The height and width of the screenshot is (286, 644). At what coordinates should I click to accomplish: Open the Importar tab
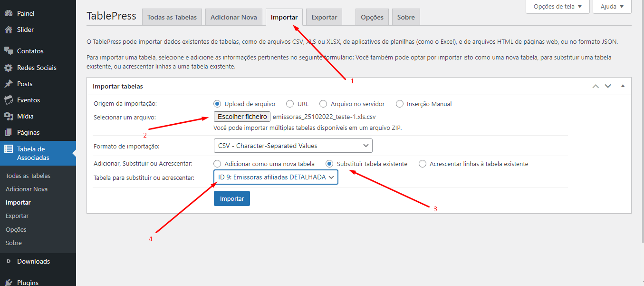click(284, 17)
